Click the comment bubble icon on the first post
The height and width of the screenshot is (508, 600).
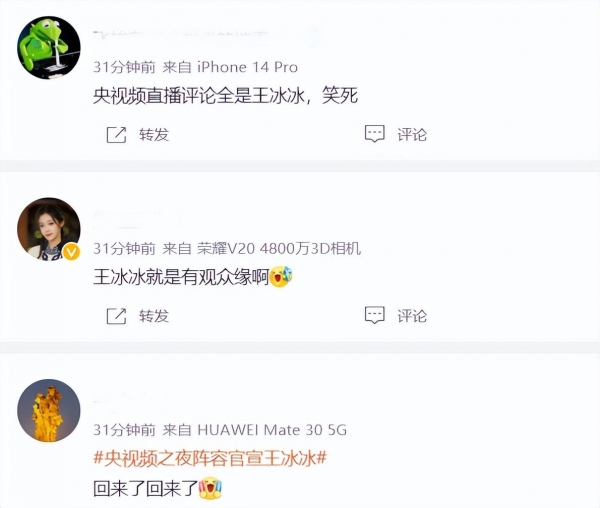point(375,134)
